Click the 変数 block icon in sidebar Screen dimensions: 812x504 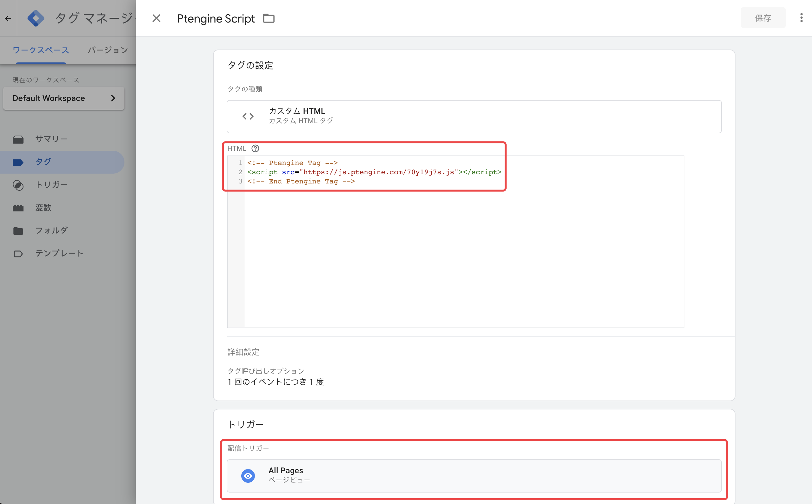click(18, 208)
